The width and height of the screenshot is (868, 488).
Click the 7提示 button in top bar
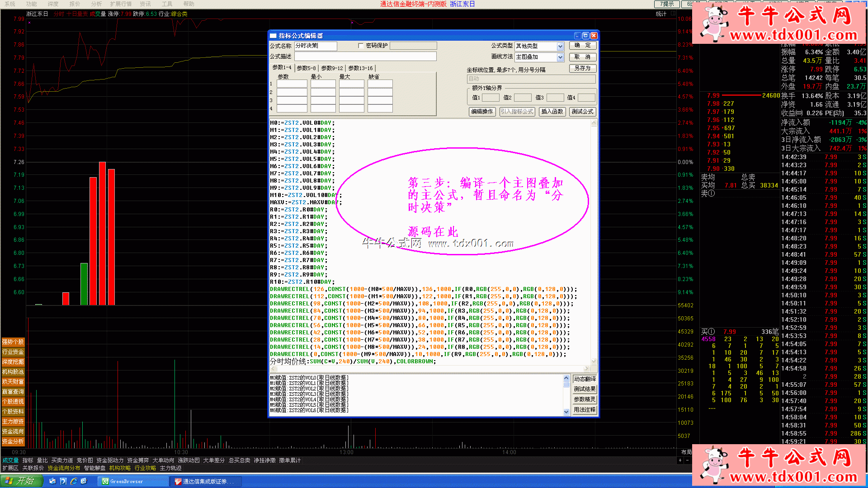tap(666, 4)
